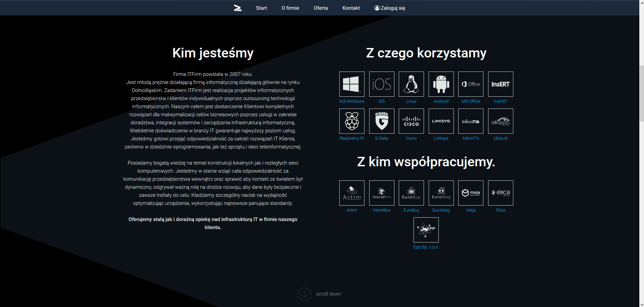The width and height of the screenshot is (644, 307).
Task: Click the Maja partner logo
Action: click(471, 193)
